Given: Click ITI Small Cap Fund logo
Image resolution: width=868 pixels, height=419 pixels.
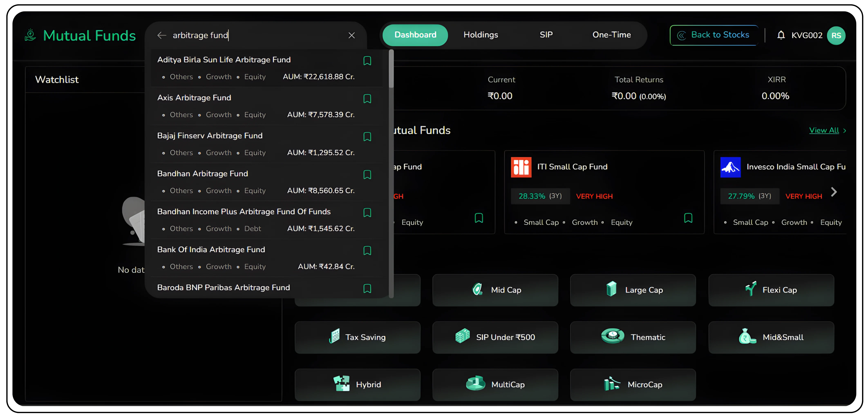Looking at the screenshot, I should pos(521,167).
